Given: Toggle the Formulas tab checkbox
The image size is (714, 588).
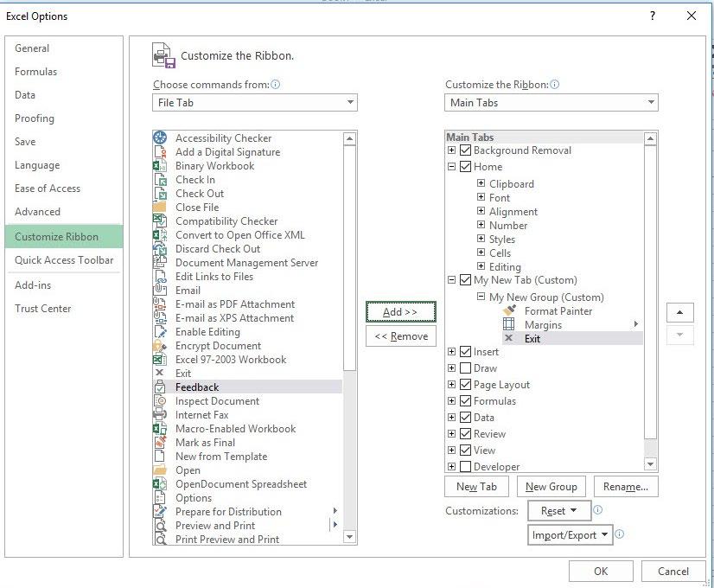Looking at the screenshot, I should point(465,401).
